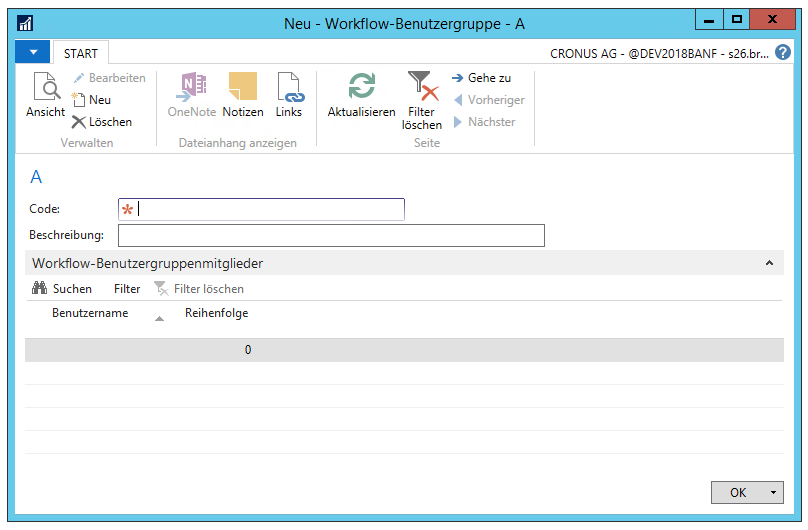Click the Bearbeiten edit pencil button
Screen dimensions: 808x530
point(109,78)
